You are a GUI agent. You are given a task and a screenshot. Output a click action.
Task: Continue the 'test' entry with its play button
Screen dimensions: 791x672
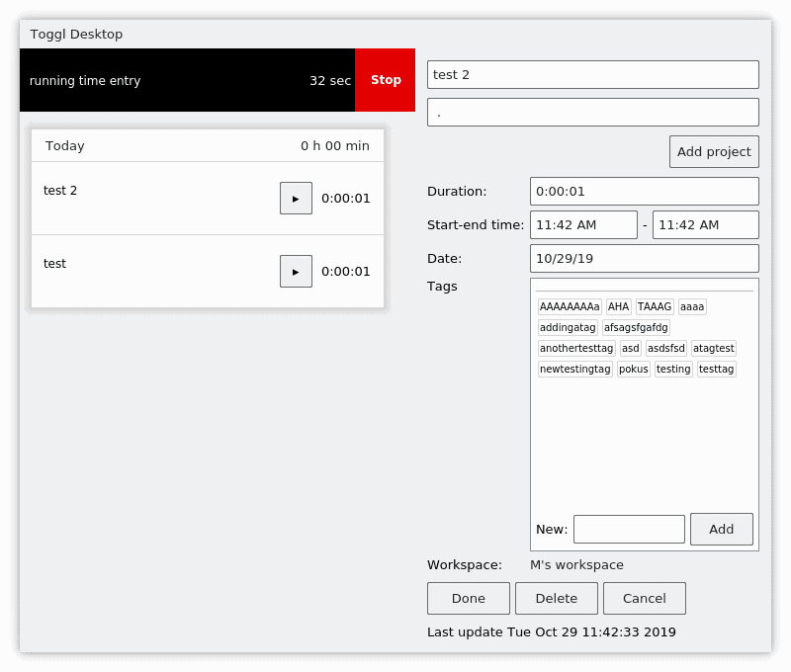click(x=296, y=271)
